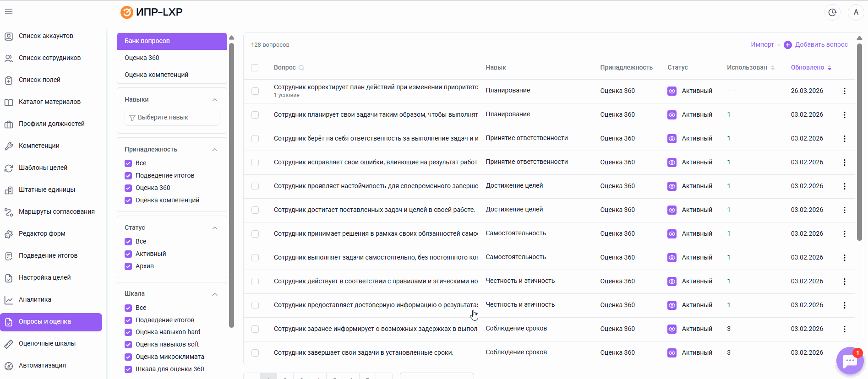
Task: Open the chat support bubble
Action: tap(850, 361)
